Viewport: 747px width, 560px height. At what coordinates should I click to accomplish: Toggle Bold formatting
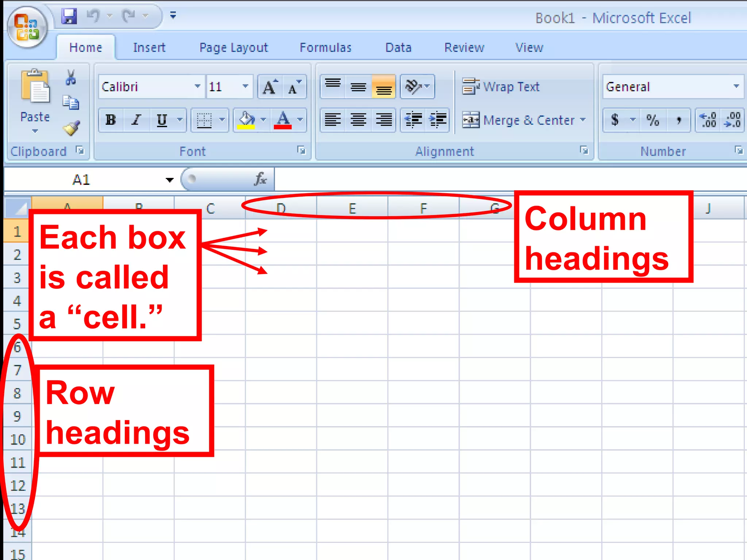111,120
